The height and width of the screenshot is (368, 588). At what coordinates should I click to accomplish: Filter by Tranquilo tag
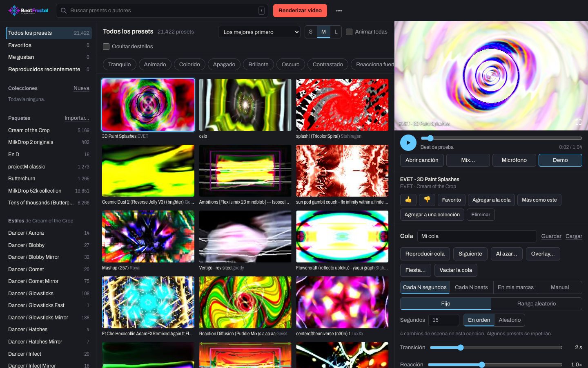[120, 65]
